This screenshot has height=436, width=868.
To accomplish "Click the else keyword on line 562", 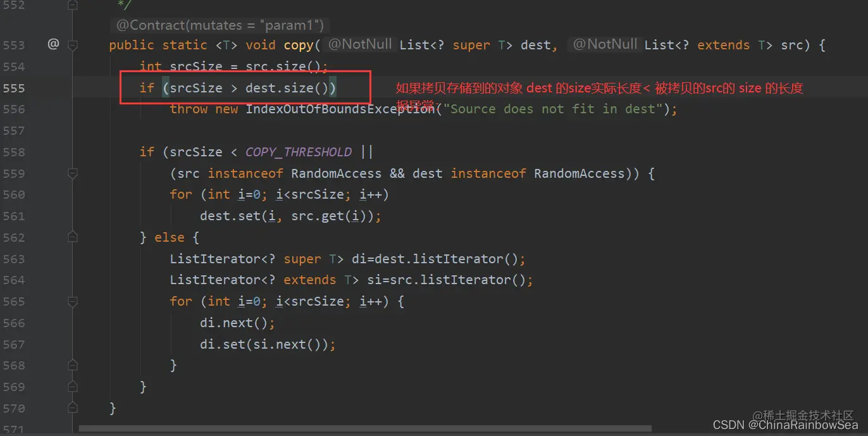I will pyautogui.click(x=170, y=237).
